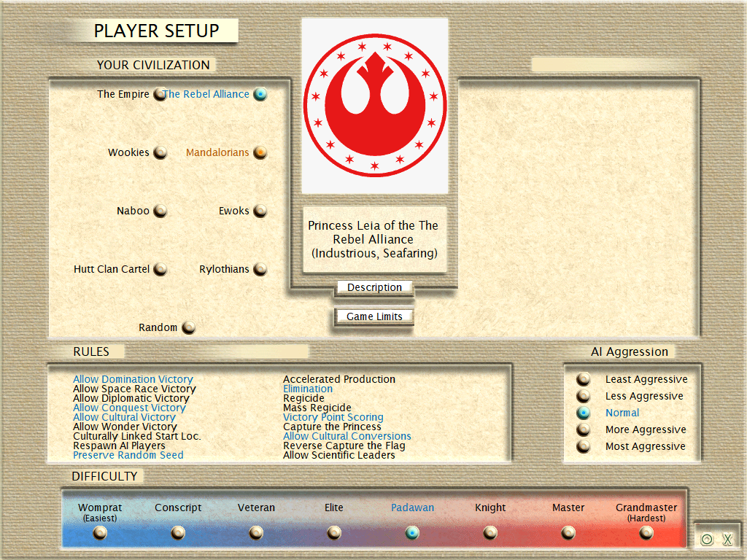Enable Allow Scientific Leaders rule
The image size is (747, 560).
tap(338, 455)
